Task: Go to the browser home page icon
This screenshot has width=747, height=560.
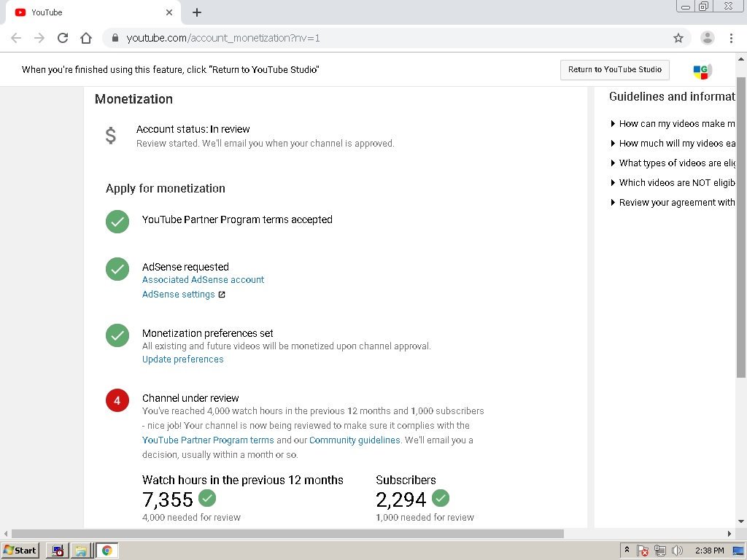Action: (86, 38)
